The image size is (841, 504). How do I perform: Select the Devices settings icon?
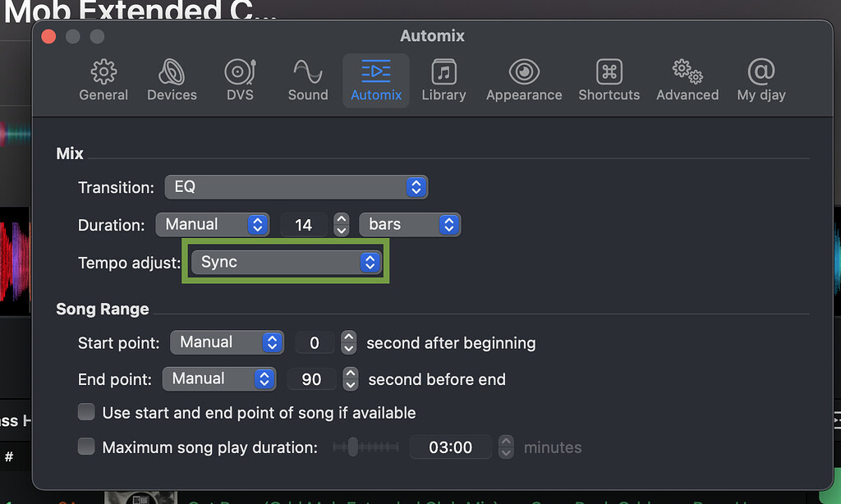tap(172, 80)
